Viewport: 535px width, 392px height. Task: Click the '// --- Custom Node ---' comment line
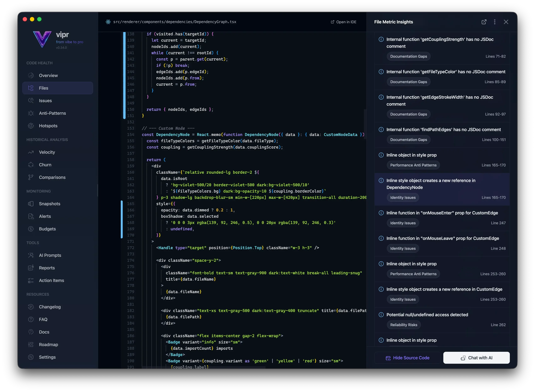(x=168, y=128)
